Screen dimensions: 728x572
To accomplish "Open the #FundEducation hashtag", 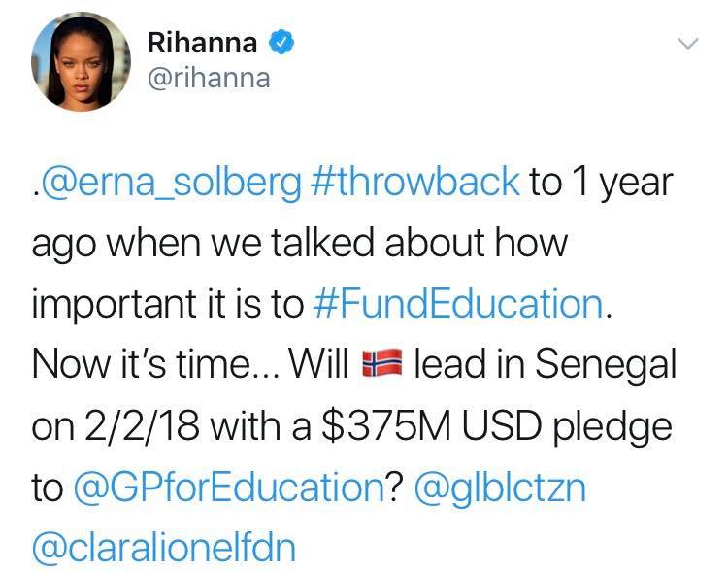I will pyautogui.click(x=461, y=304).
